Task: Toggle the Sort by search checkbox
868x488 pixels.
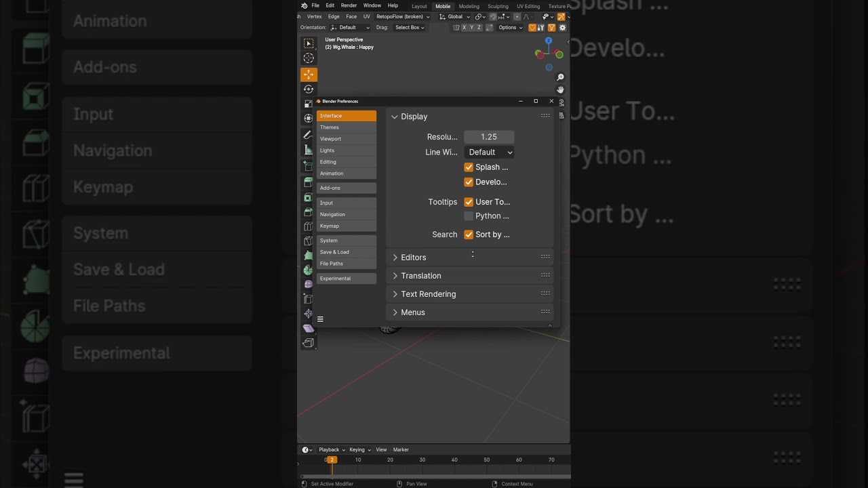Action: coord(469,235)
